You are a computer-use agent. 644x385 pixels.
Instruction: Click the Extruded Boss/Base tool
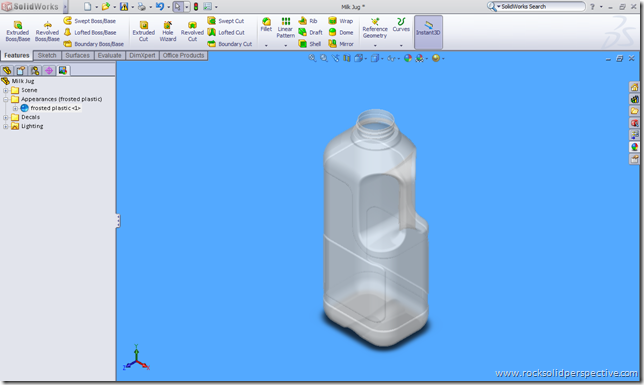click(x=18, y=31)
